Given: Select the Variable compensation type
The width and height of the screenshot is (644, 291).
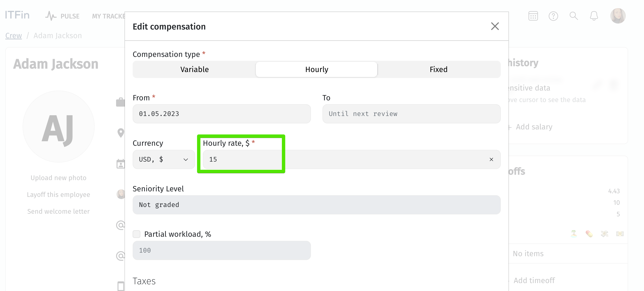Looking at the screenshot, I should [x=194, y=69].
